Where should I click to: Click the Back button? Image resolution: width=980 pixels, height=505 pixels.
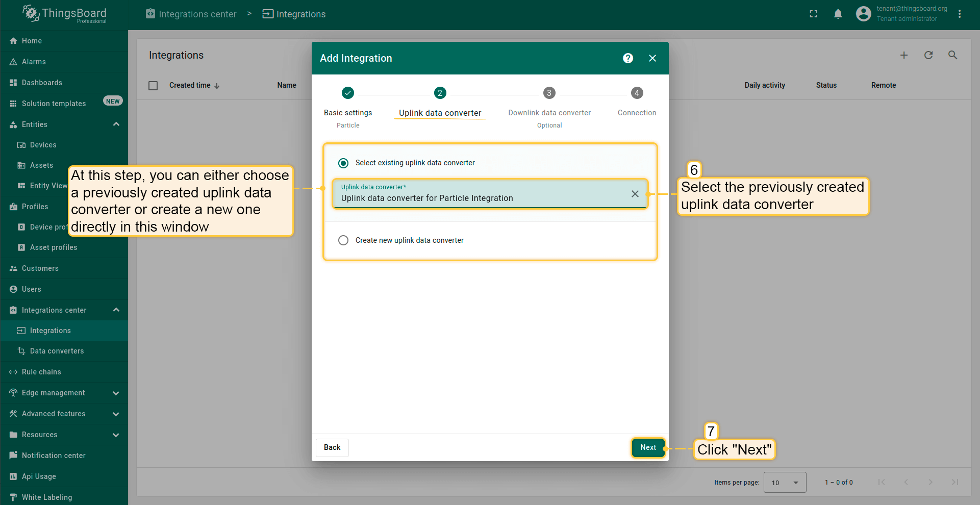click(x=332, y=447)
